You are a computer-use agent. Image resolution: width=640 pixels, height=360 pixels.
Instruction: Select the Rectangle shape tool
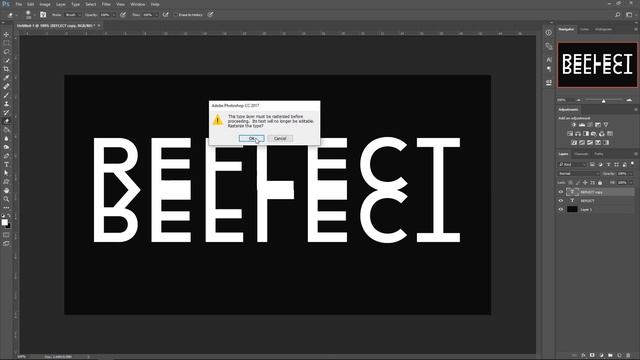[6, 182]
